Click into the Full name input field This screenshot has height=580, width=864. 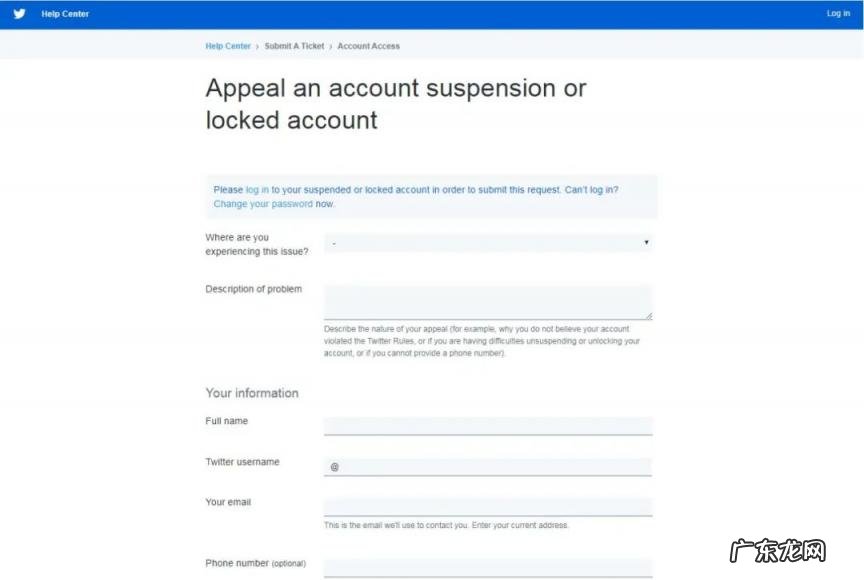[x=488, y=426]
